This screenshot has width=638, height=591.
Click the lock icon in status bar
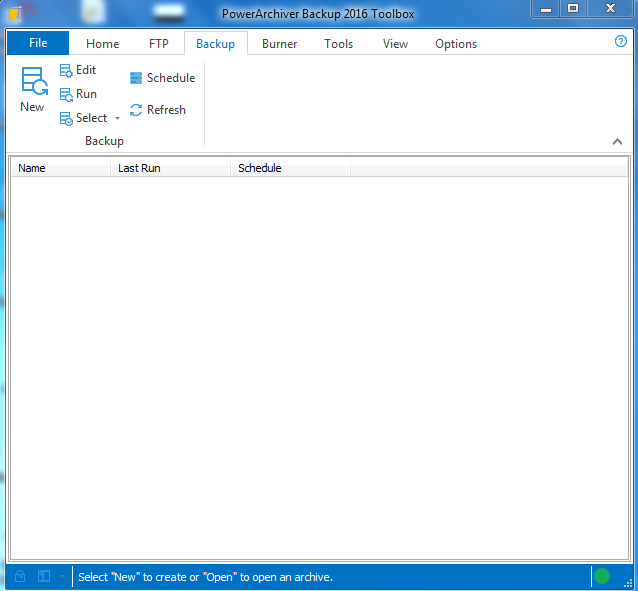20,576
